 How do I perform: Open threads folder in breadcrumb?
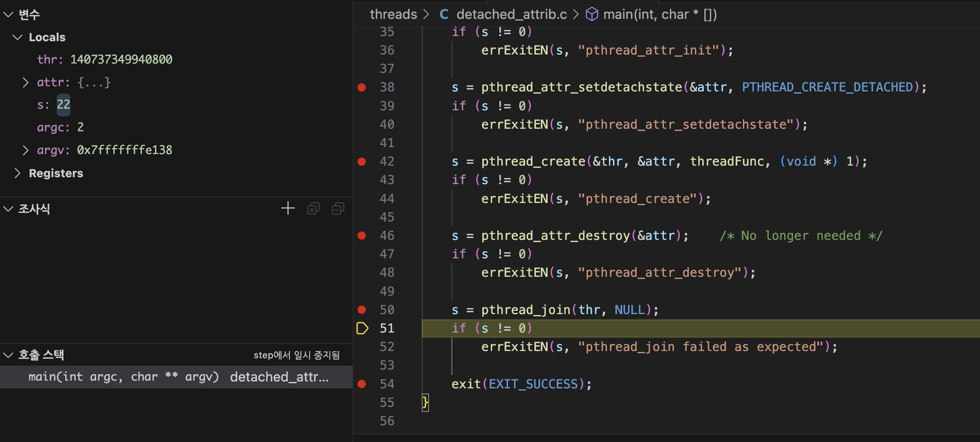click(x=393, y=15)
